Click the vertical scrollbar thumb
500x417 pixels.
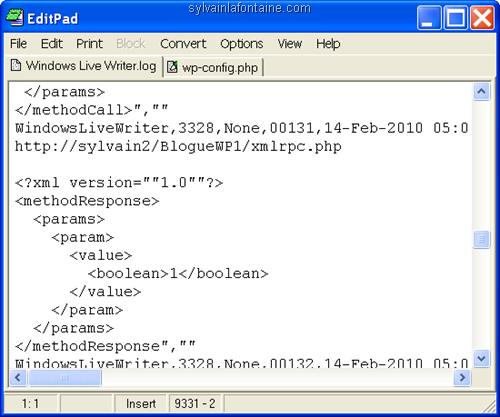pyautogui.click(x=481, y=239)
